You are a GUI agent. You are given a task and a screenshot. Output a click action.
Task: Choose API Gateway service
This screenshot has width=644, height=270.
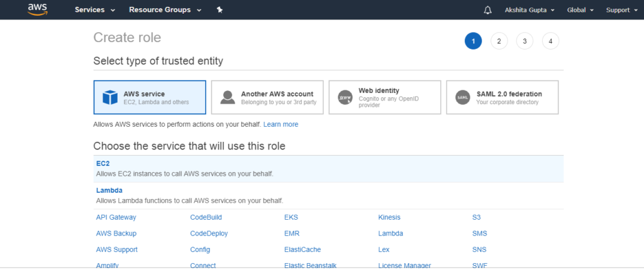[x=116, y=217]
